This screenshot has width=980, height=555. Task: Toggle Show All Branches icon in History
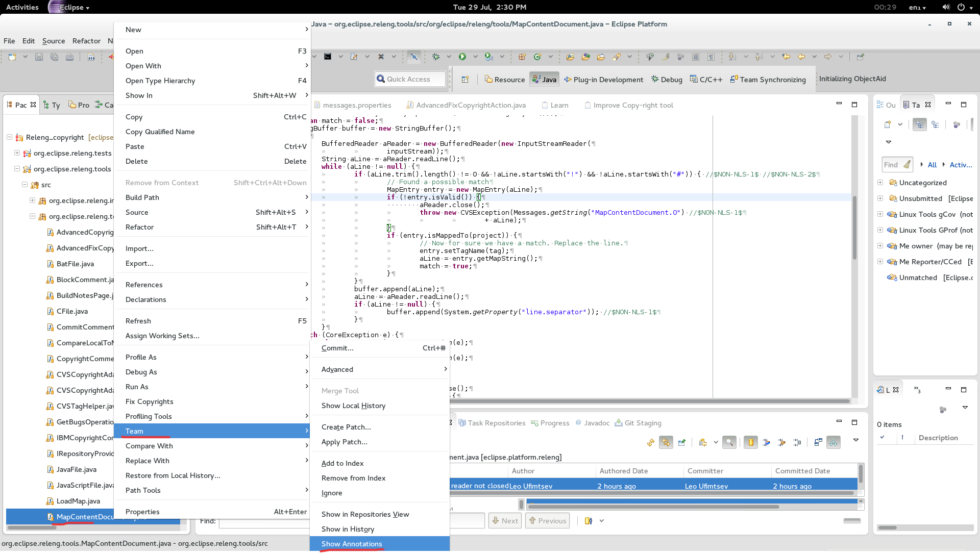[x=834, y=442]
